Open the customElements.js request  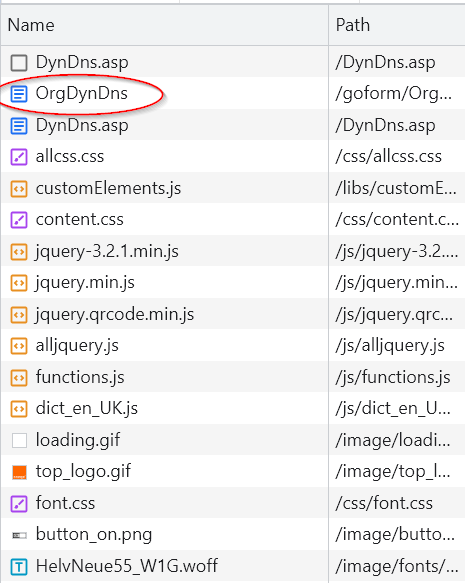pos(108,189)
